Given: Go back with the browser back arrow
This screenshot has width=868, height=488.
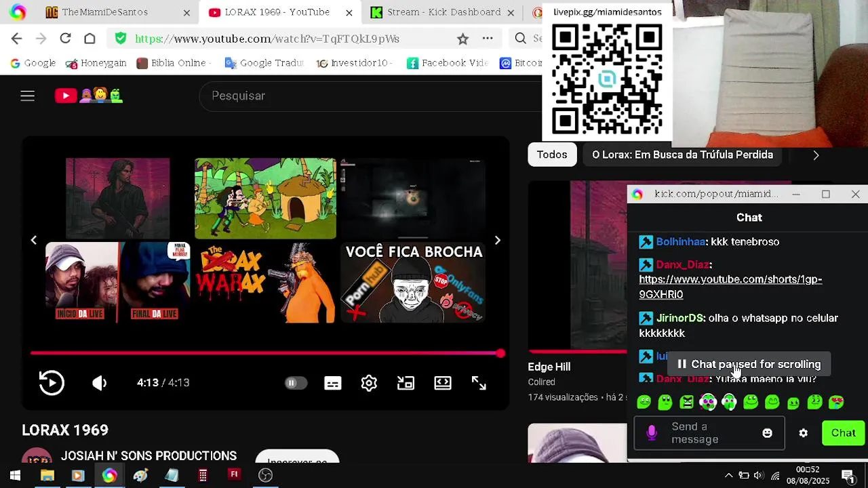Looking at the screenshot, I should [x=17, y=39].
